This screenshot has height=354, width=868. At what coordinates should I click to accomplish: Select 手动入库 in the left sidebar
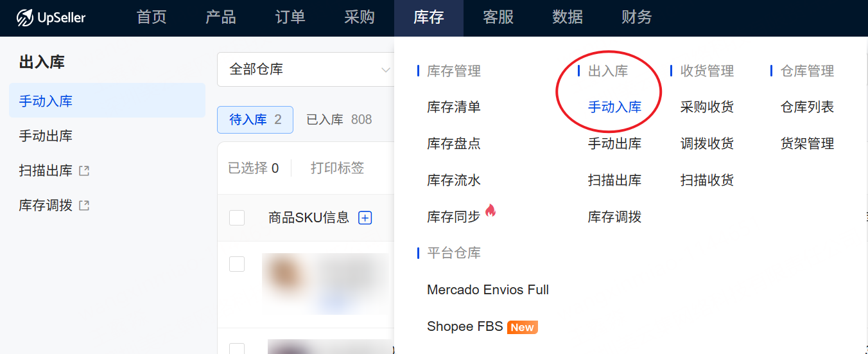click(107, 101)
